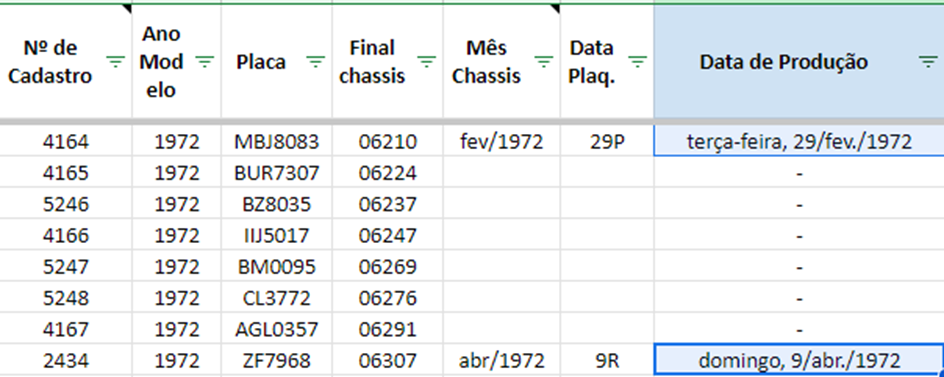Click production date dash in AGL0357 row
944x377 pixels.
[x=799, y=329]
